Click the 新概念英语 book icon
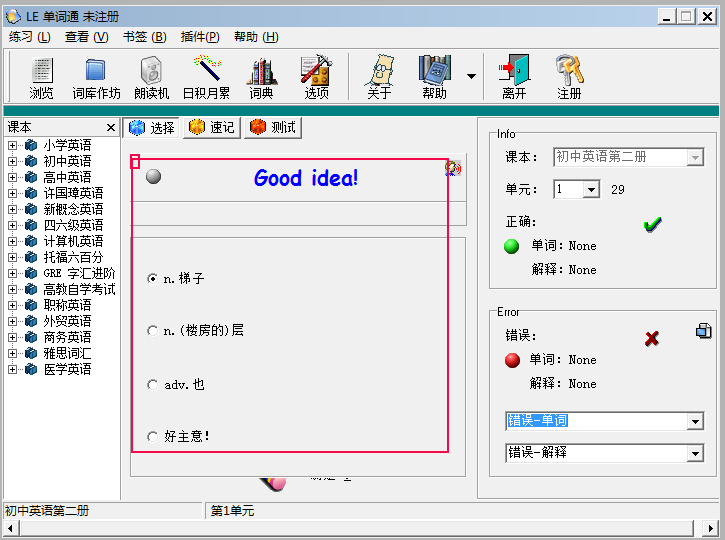Image resolution: width=725 pixels, height=540 pixels. (x=31, y=209)
